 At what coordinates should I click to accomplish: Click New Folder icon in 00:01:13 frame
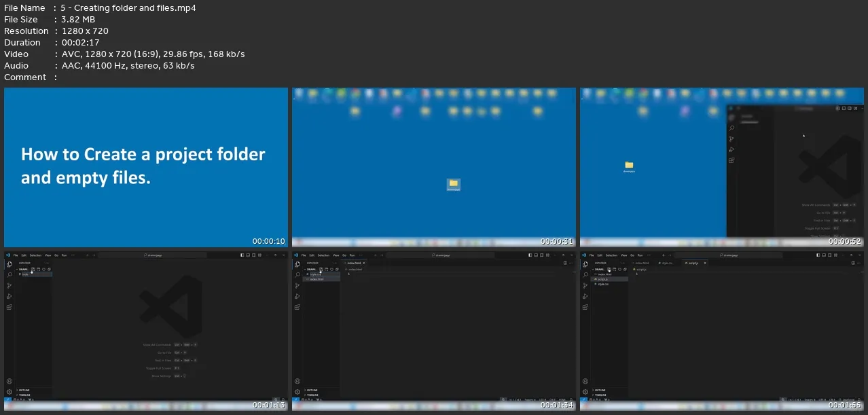[x=38, y=269]
